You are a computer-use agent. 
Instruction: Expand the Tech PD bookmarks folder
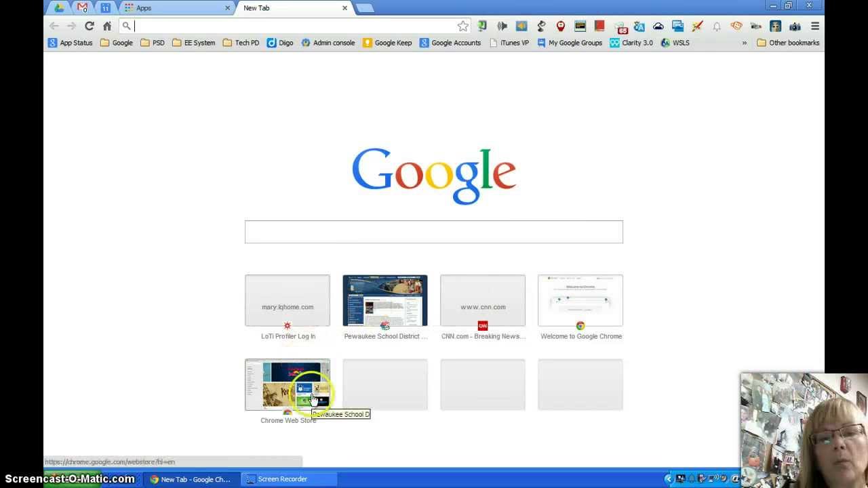point(241,43)
